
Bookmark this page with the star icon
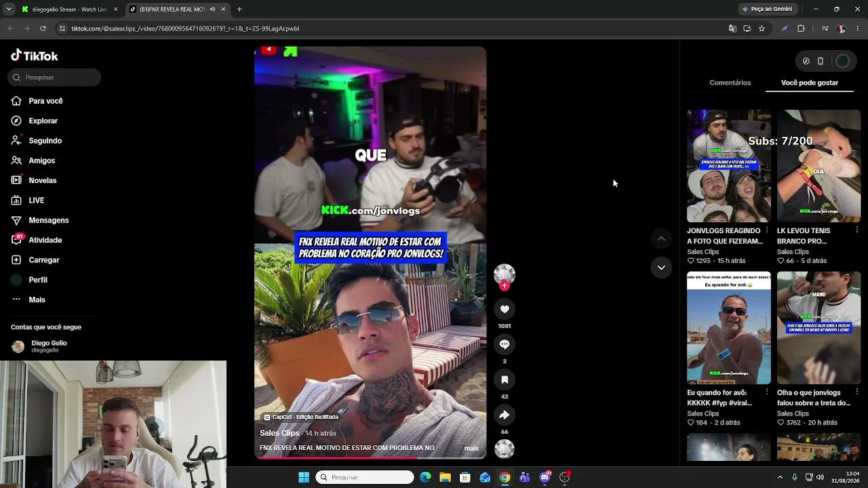pyautogui.click(x=762, y=28)
